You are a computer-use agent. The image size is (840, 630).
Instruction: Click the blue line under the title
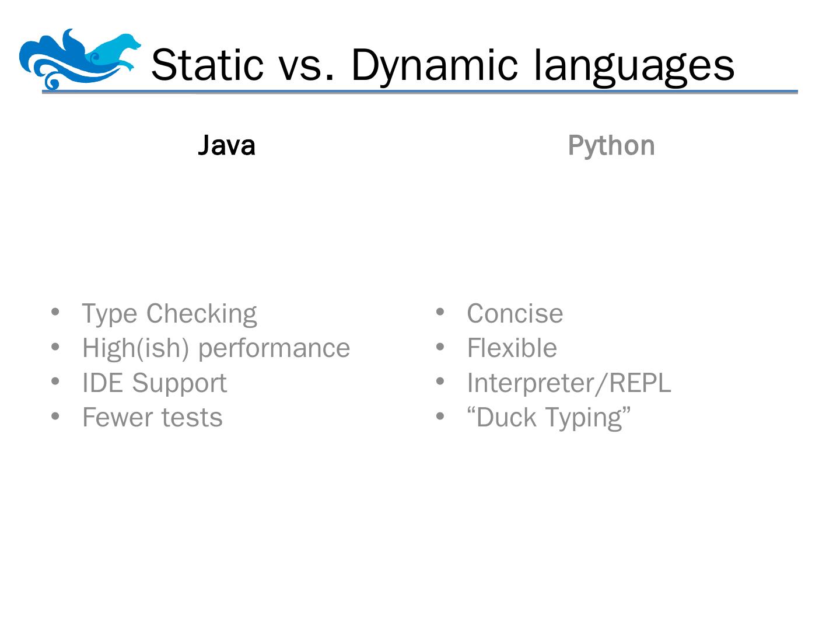click(420, 92)
